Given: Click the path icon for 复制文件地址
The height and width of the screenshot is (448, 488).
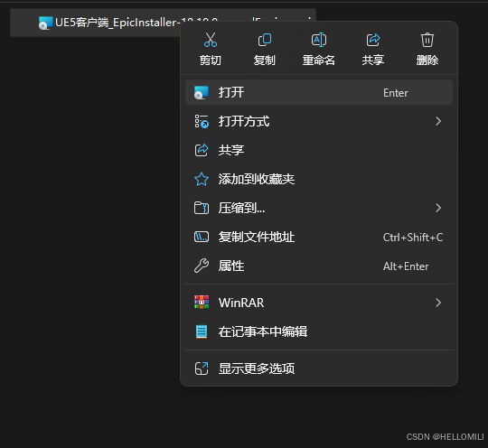Looking at the screenshot, I should (x=202, y=237).
